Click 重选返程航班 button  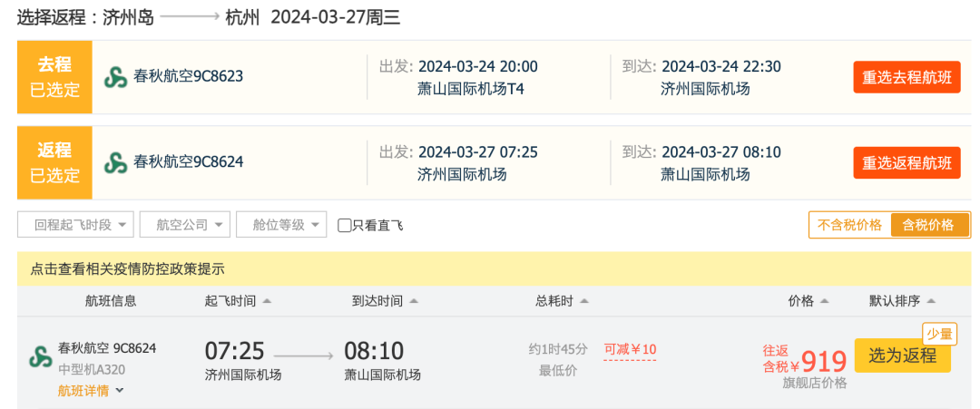(x=906, y=163)
